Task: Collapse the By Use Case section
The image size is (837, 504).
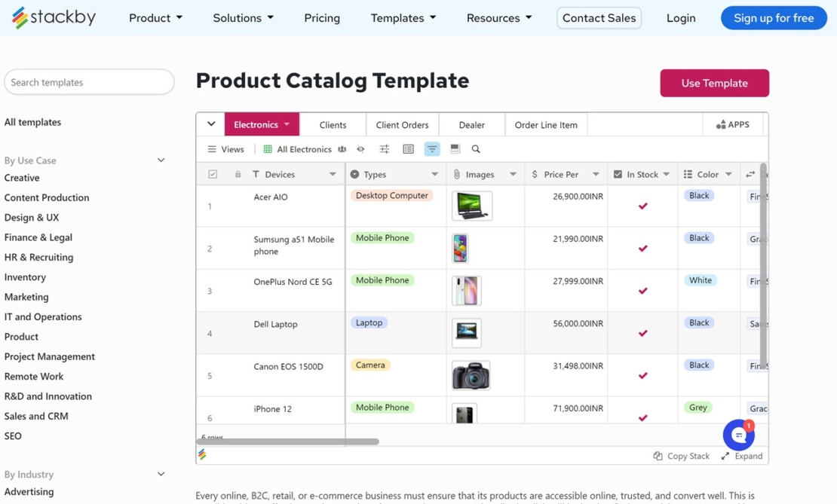Action: [161, 160]
